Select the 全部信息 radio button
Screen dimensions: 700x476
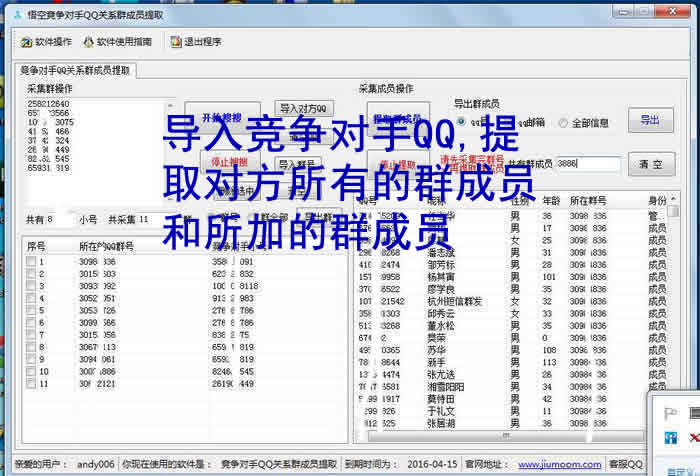click(x=562, y=124)
